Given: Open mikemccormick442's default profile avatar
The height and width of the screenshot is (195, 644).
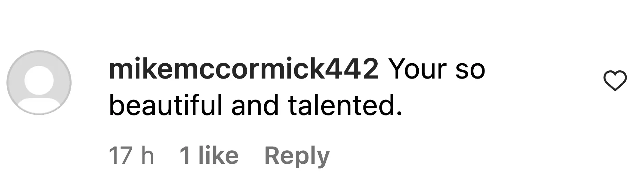Looking at the screenshot, I should [39, 83].
